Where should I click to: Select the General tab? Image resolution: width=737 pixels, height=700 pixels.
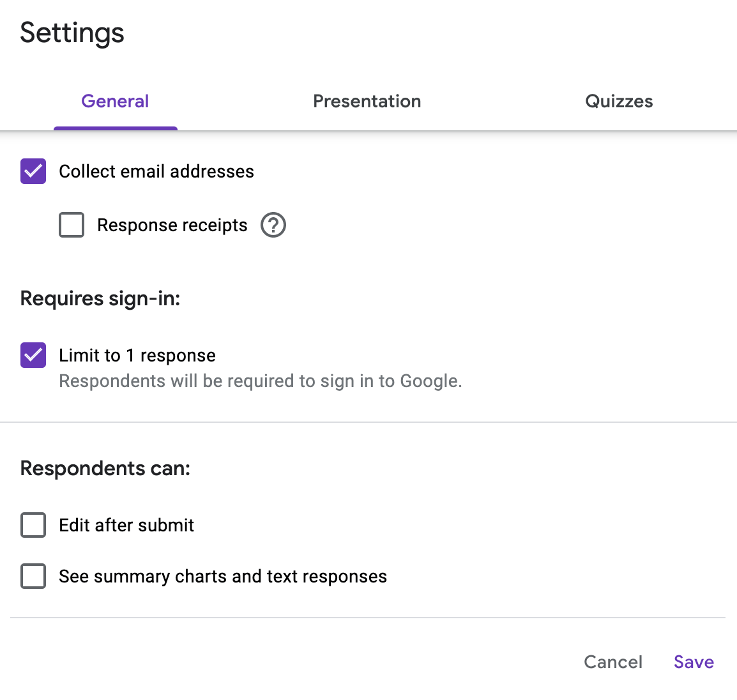[x=115, y=101]
